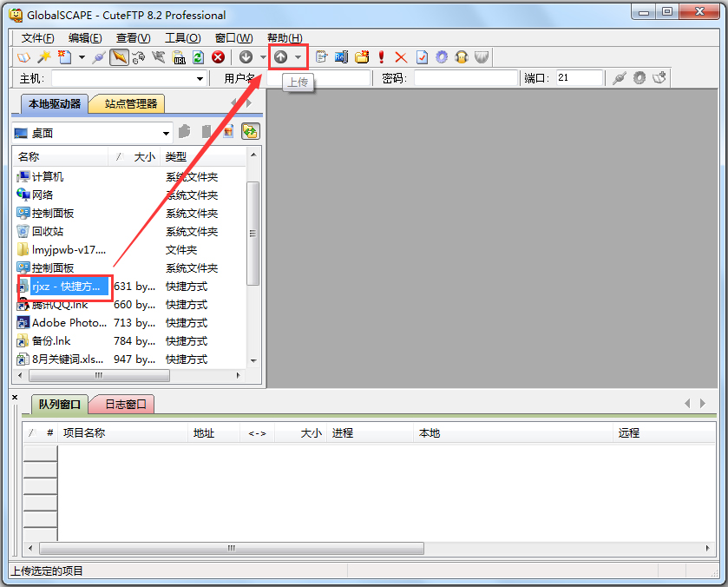Click the refresh folder icon beside desktop dropdown
The width and height of the screenshot is (728, 587).
[250, 132]
